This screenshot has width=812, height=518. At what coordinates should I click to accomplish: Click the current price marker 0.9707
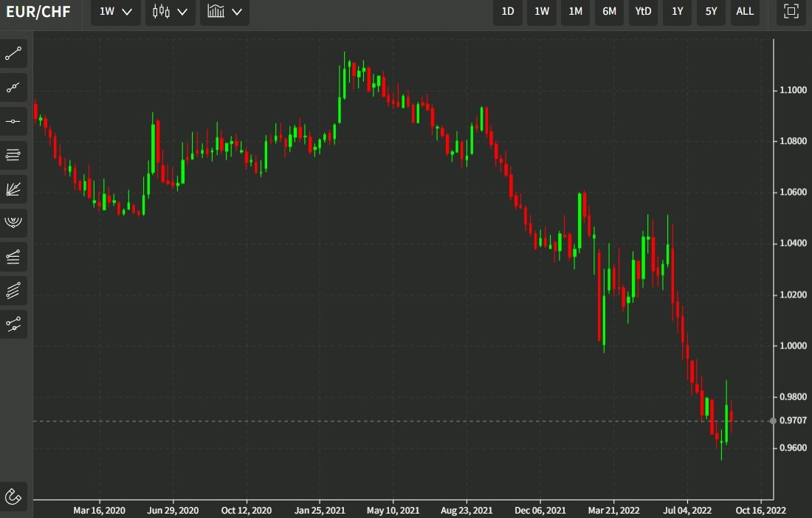click(x=793, y=421)
